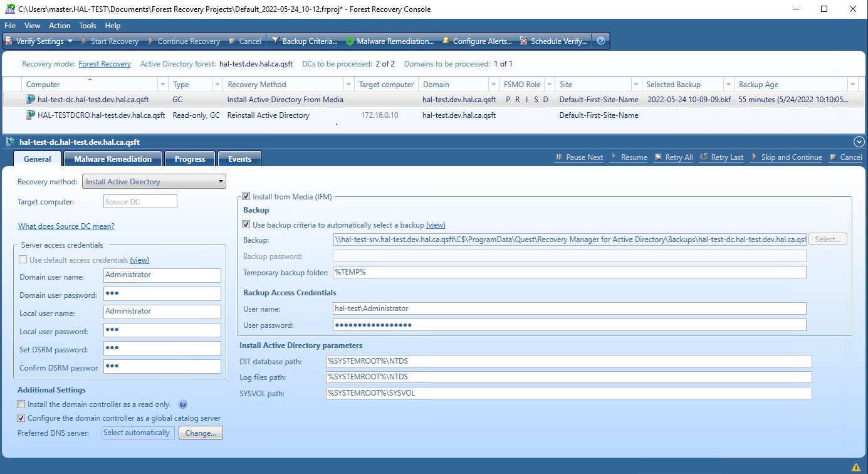Viewport: 868px width, 474px height.
Task: Click Cancel in the top toolbar
Action: (x=245, y=41)
